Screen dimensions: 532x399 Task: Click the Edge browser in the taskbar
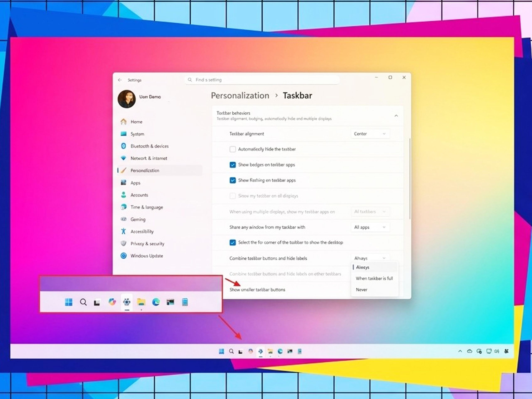[x=280, y=351]
